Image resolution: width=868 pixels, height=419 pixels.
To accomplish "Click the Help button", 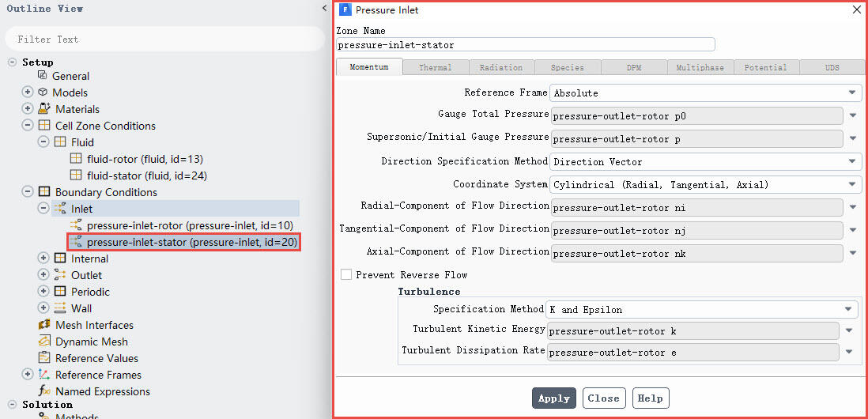I will point(650,398).
